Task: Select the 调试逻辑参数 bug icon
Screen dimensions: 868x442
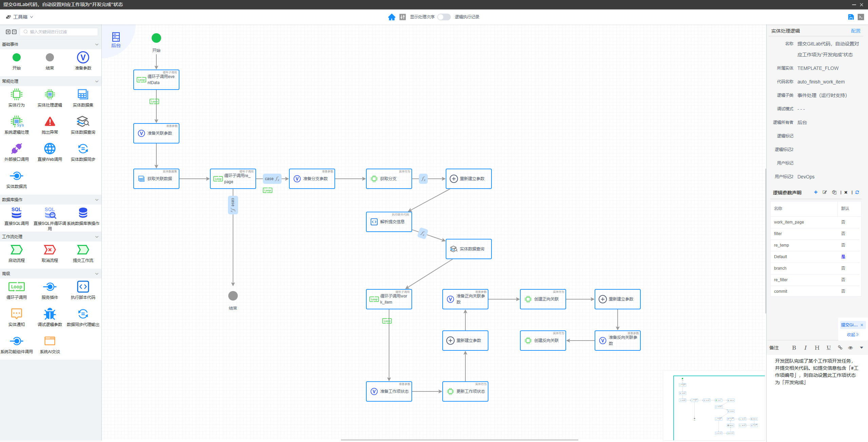Action: (x=50, y=314)
